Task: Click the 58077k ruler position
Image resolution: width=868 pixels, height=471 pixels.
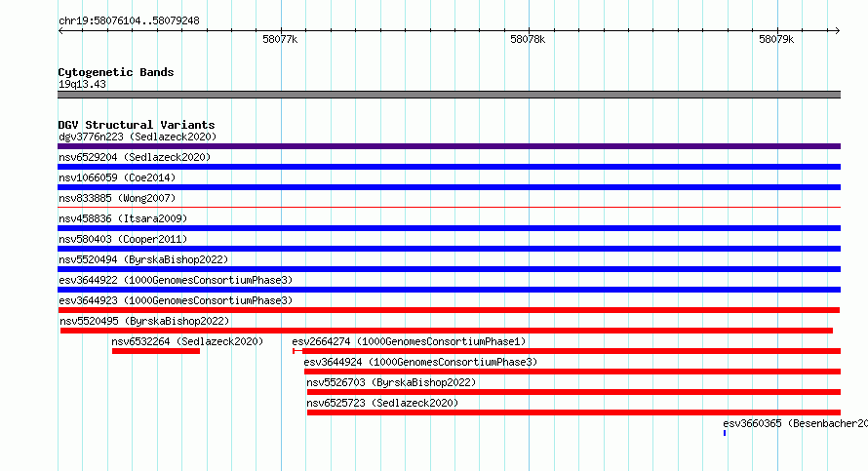Action: click(x=280, y=39)
